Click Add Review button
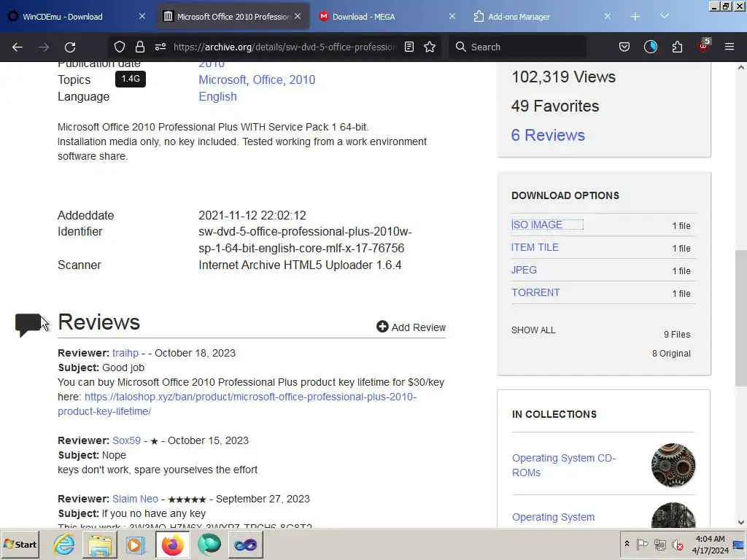Viewport: 747px width, 560px height. coord(411,327)
